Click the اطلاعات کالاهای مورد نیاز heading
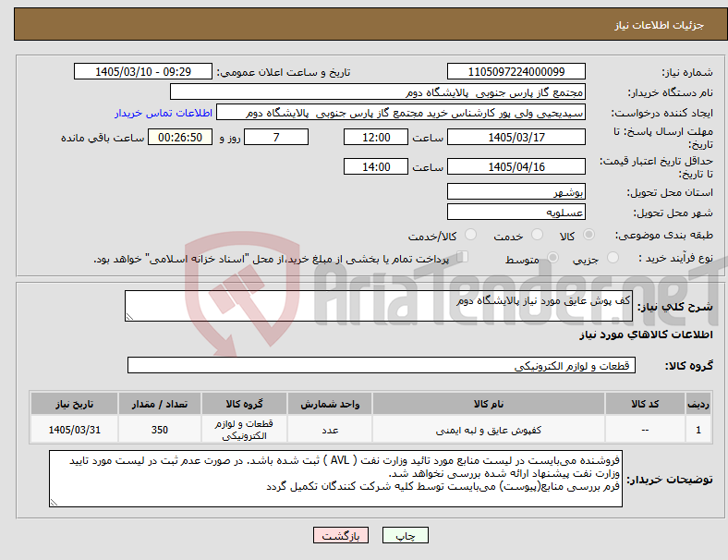The height and width of the screenshot is (560, 728). 646,335
